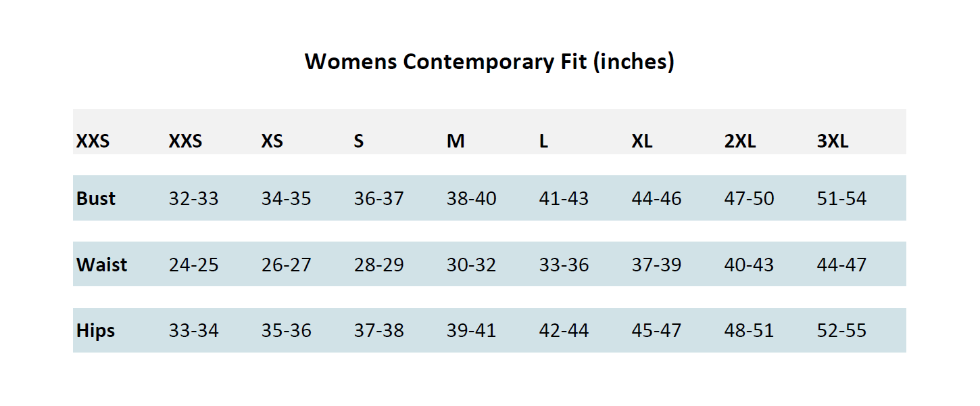Click bust value 38-40
Viewport: 980px width, 406px height.
click(471, 198)
